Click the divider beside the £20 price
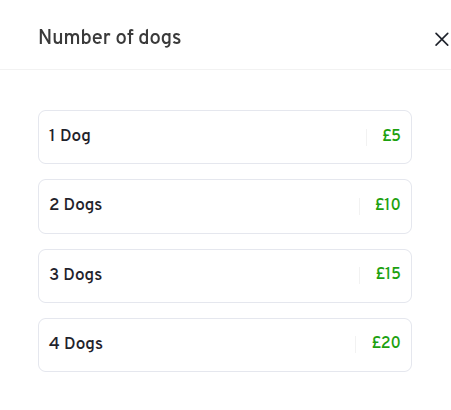The height and width of the screenshot is (410, 451). click(x=356, y=344)
